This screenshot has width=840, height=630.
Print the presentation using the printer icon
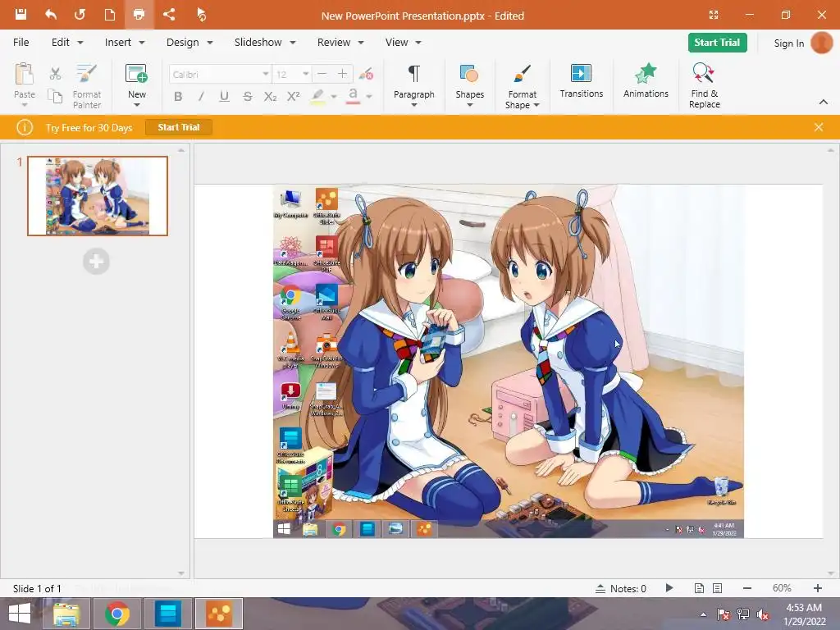(139, 15)
